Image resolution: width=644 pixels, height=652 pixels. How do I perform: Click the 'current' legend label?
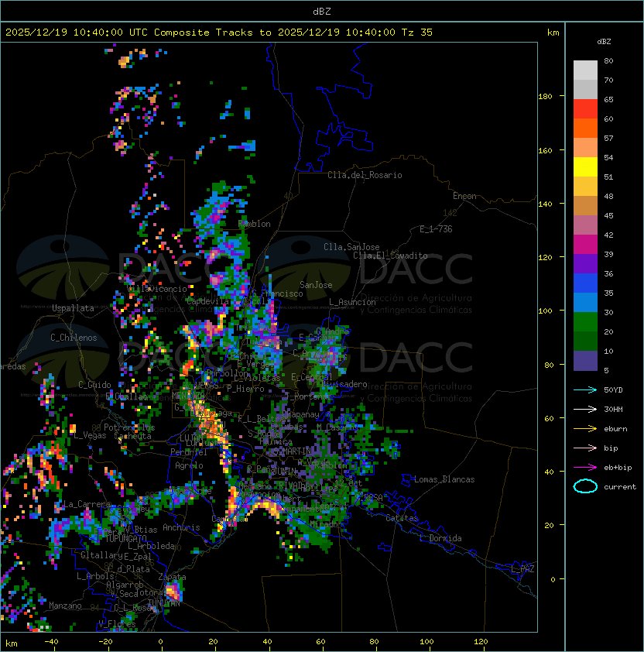tap(620, 487)
